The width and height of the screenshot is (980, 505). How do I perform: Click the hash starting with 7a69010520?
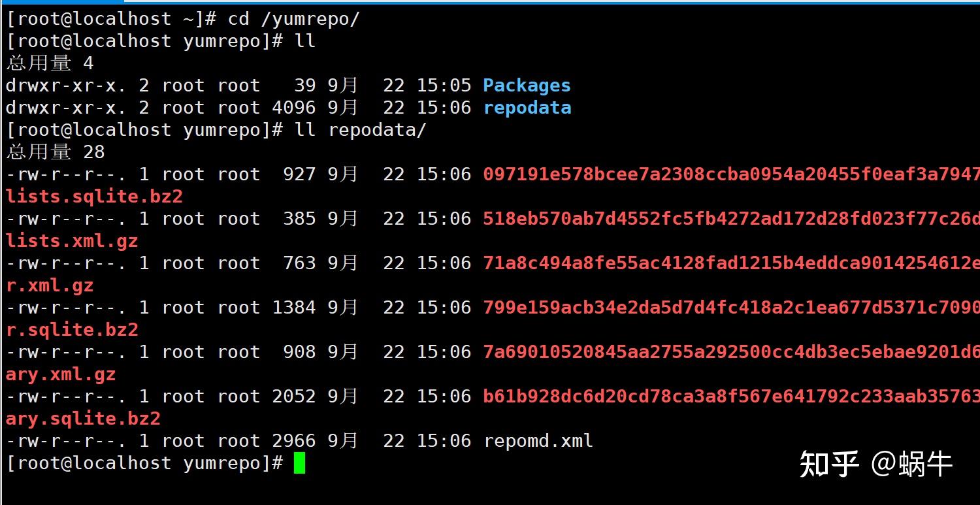click(x=732, y=352)
